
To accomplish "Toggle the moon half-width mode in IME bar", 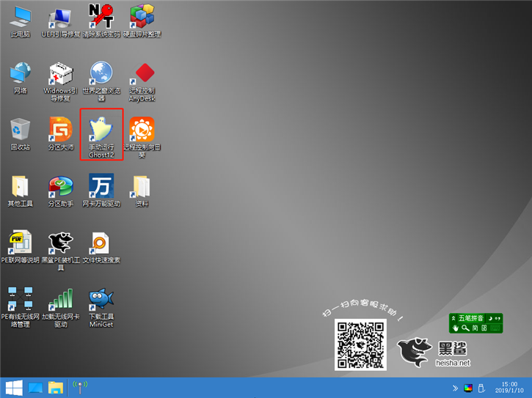I will 489,318.
